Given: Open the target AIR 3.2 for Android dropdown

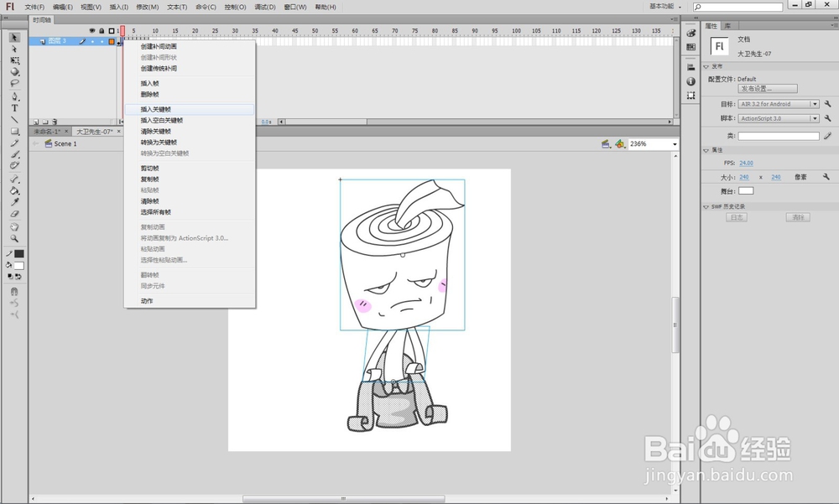Looking at the screenshot, I should pyautogui.click(x=779, y=104).
